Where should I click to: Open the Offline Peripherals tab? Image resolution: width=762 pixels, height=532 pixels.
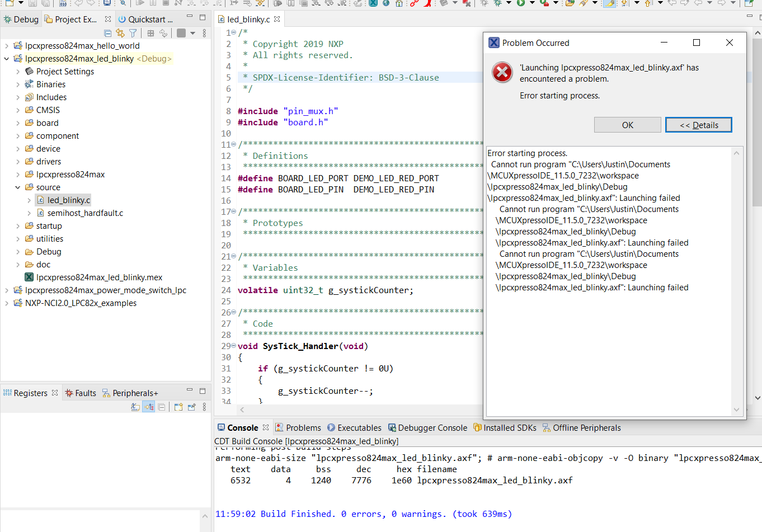[x=582, y=427]
